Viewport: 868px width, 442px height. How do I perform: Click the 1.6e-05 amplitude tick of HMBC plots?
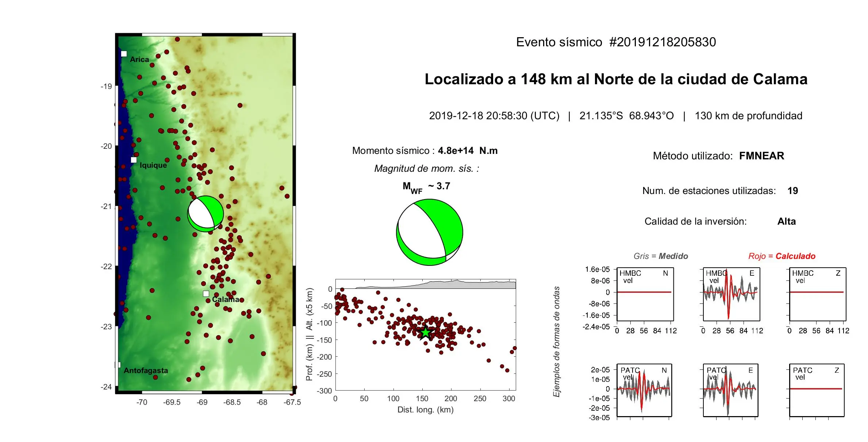(598, 270)
